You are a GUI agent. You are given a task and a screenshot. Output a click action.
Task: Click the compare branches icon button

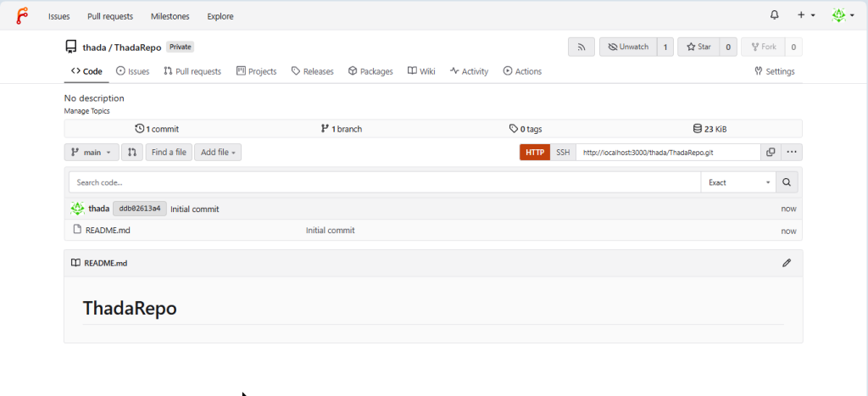131,153
